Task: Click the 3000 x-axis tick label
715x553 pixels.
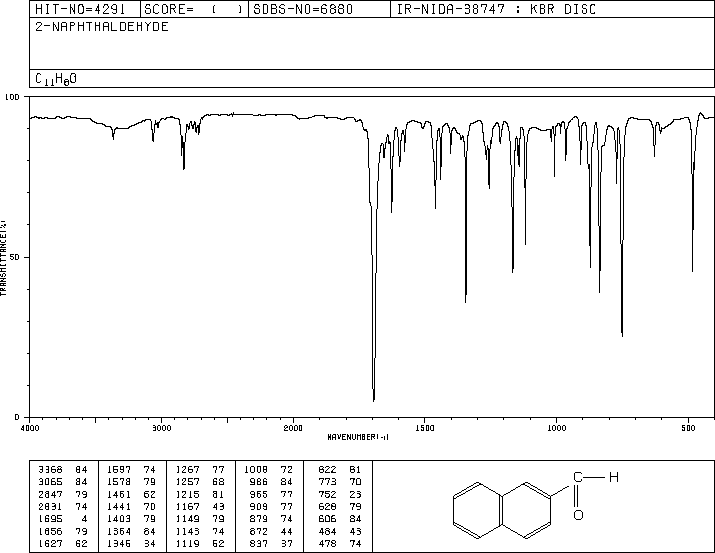Action: pos(161,428)
